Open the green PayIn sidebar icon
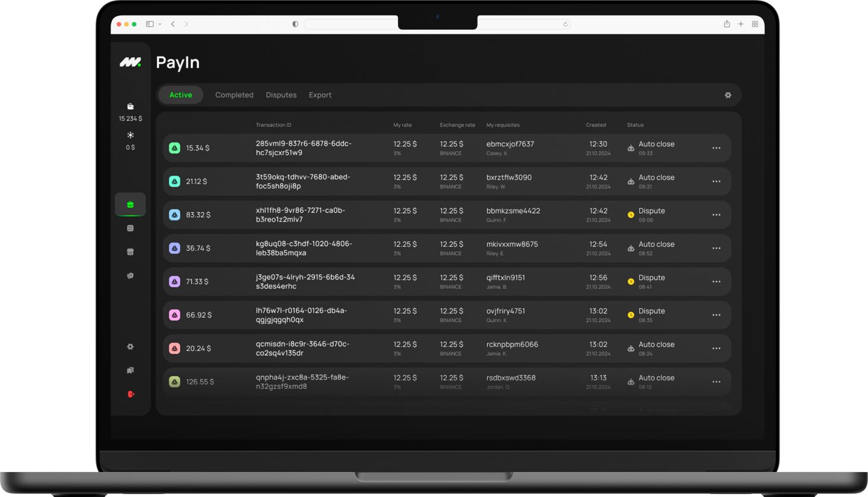 130,205
